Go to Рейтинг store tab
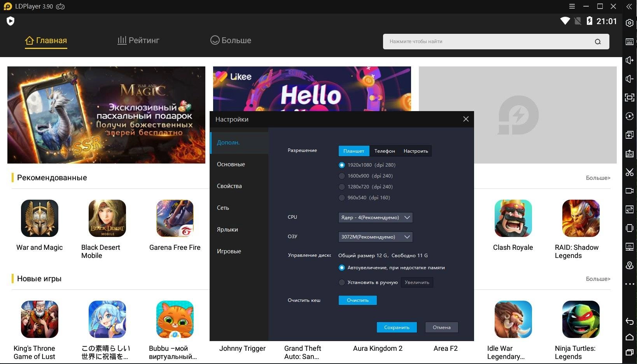The image size is (637, 364). [138, 40]
